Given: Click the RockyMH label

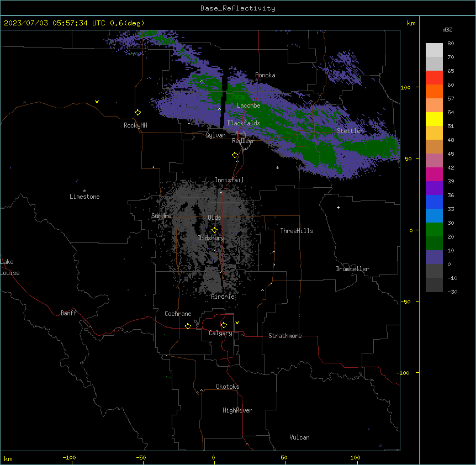Looking at the screenshot, I should (135, 125).
